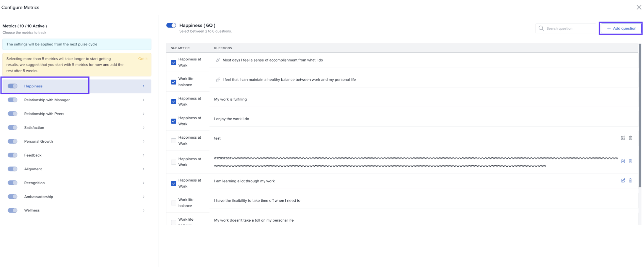644x267 pixels.
Task: Dismiss the warning with 'Got it'
Action: tap(143, 59)
